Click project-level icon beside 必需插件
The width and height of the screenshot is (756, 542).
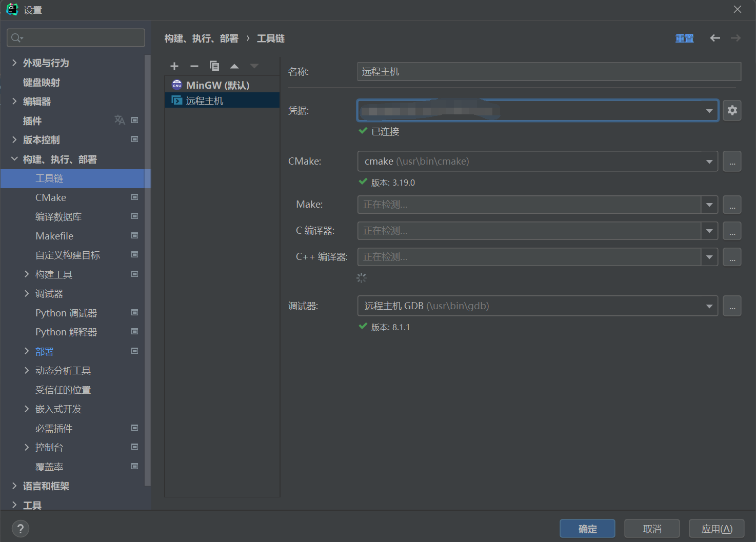135,428
